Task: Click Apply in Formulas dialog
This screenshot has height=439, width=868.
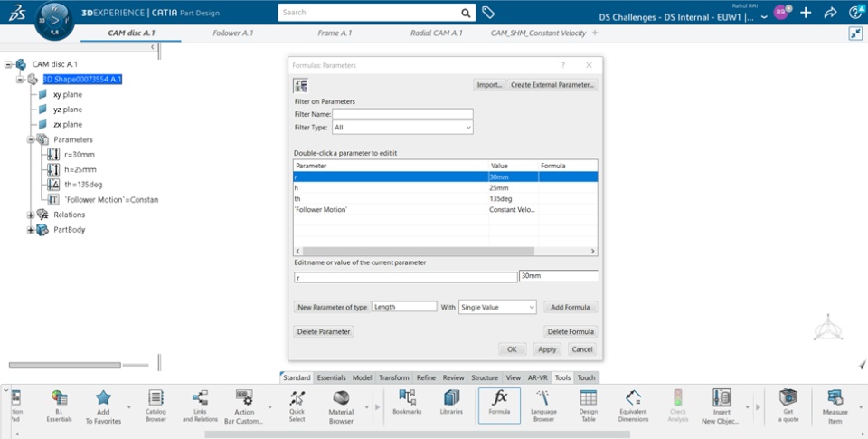Action: tap(547, 349)
